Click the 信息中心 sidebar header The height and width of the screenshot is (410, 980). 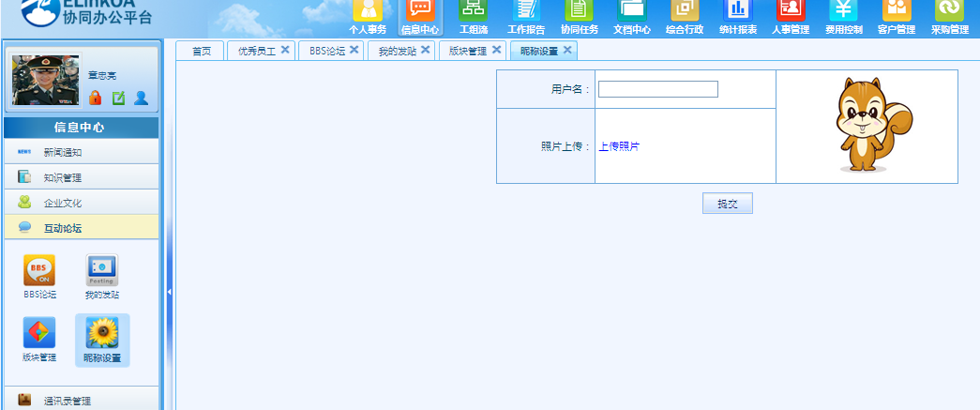tap(80, 128)
